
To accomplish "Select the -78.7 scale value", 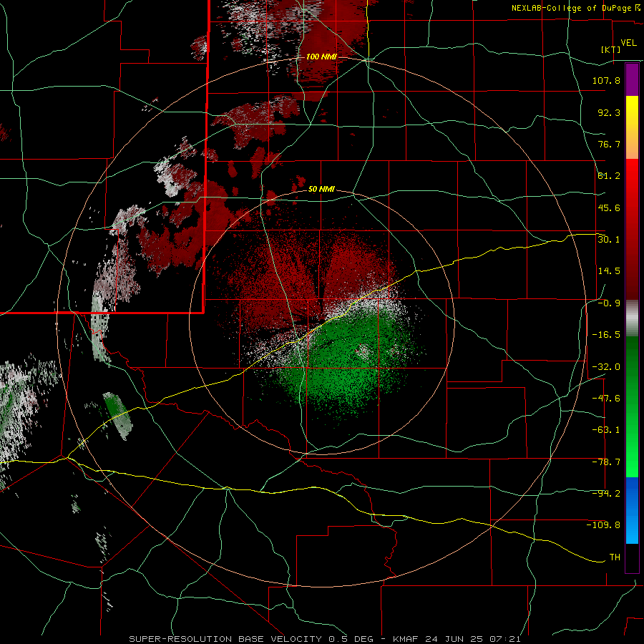I will (606, 462).
